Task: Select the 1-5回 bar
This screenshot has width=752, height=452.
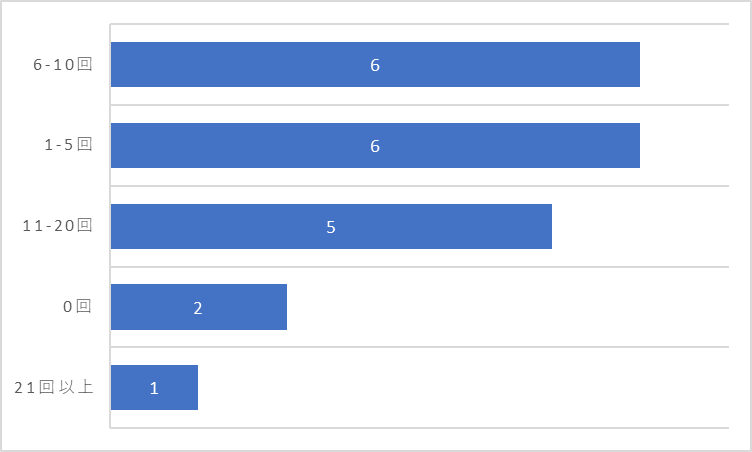Action: 375,145
